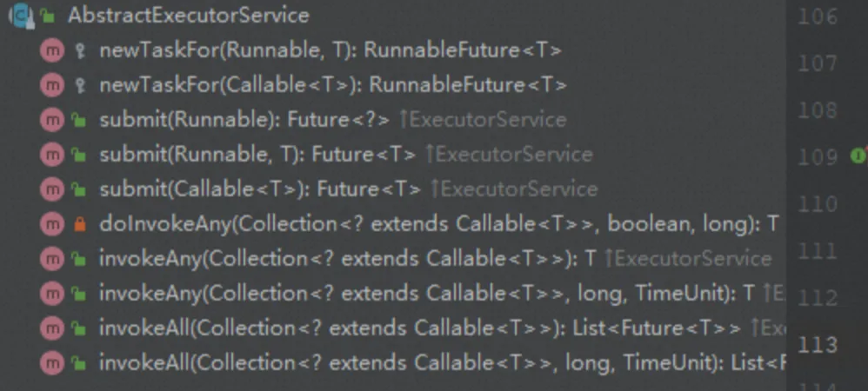Select the AbstractExecutorService class node
This screenshot has width=868, height=391.
tap(188, 16)
